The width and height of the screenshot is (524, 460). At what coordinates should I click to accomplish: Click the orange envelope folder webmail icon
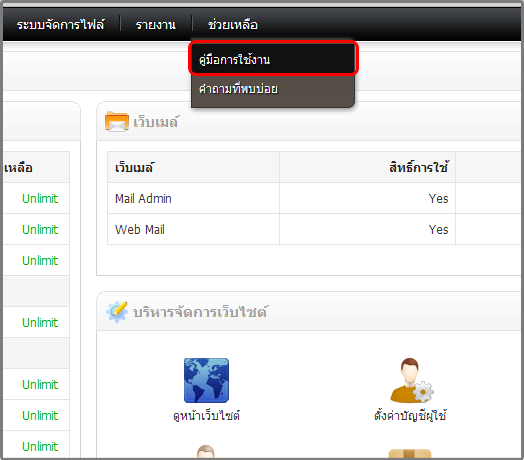117,121
